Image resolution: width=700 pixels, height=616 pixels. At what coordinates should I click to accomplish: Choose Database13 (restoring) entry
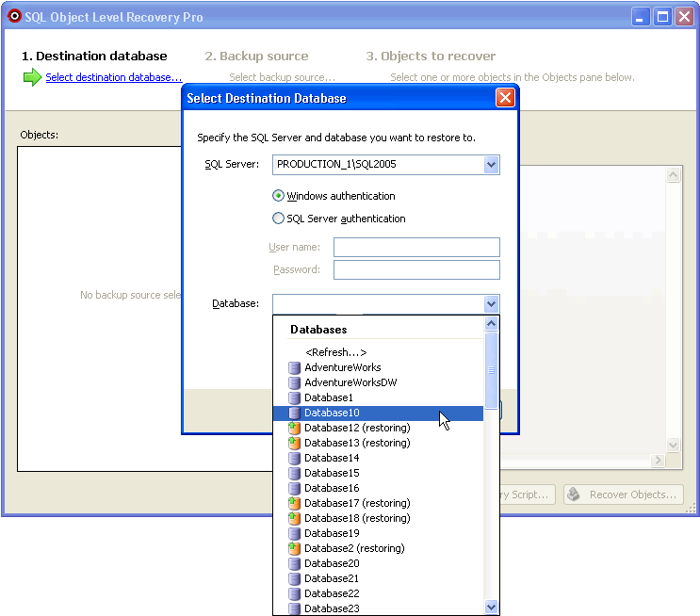[x=357, y=444]
